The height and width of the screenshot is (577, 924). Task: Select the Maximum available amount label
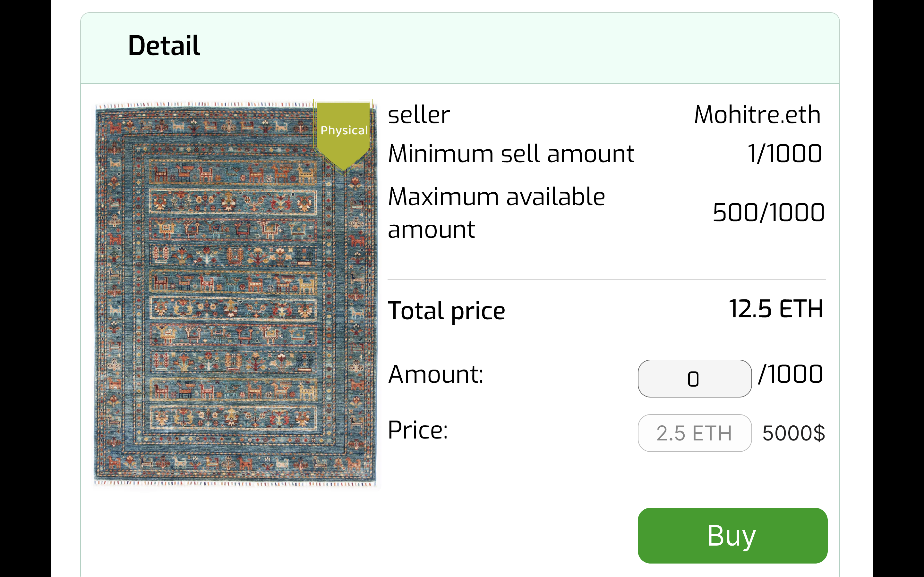[x=496, y=213]
